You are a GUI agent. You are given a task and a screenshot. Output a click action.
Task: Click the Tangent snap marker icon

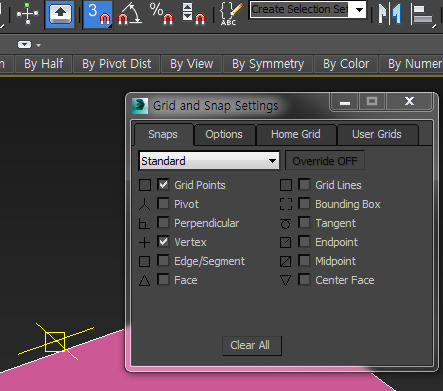[x=286, y=223]
